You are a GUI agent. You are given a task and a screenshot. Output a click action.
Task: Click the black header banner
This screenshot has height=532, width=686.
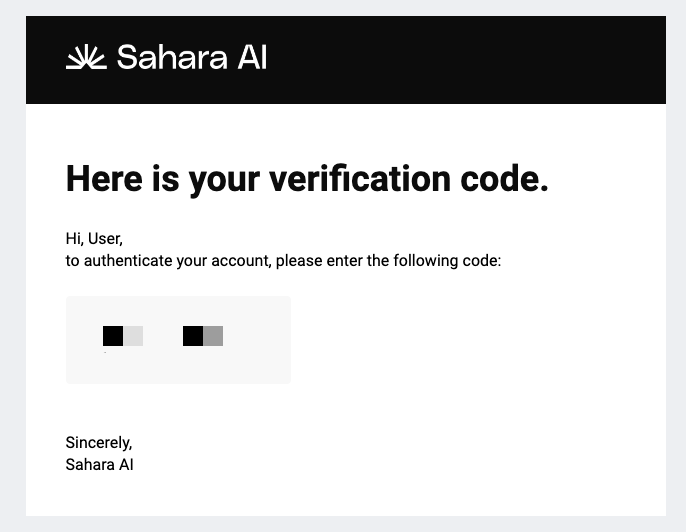346,60
